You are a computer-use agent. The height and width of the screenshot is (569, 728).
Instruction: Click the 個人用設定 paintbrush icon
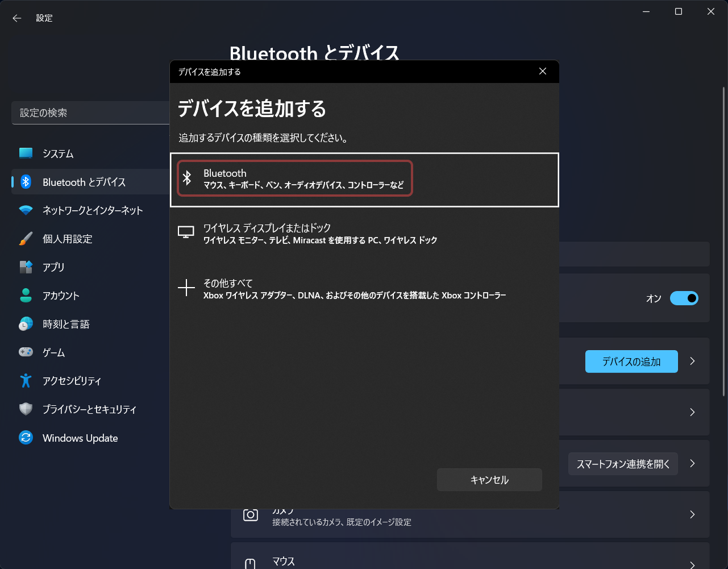tap(26, 239)
